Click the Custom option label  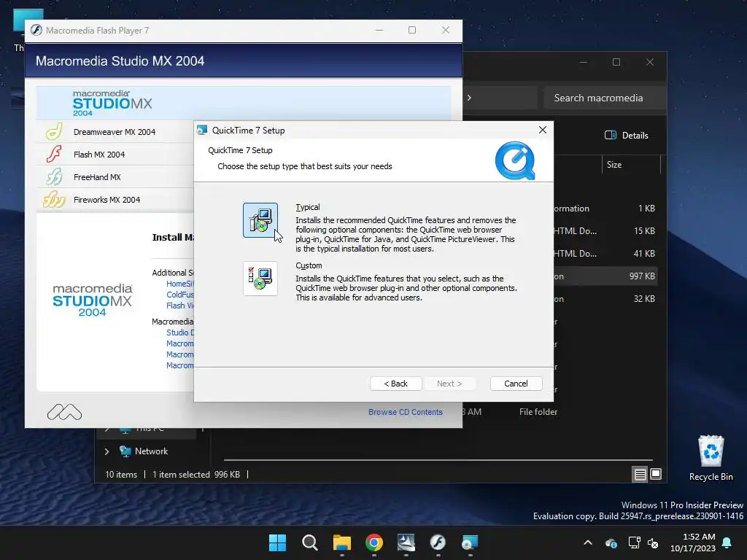(309, 265)
